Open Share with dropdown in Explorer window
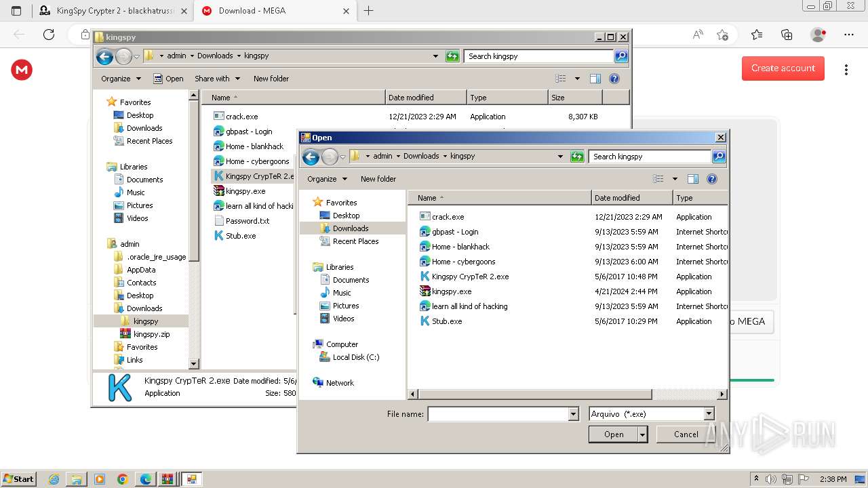 click(217, 79)
